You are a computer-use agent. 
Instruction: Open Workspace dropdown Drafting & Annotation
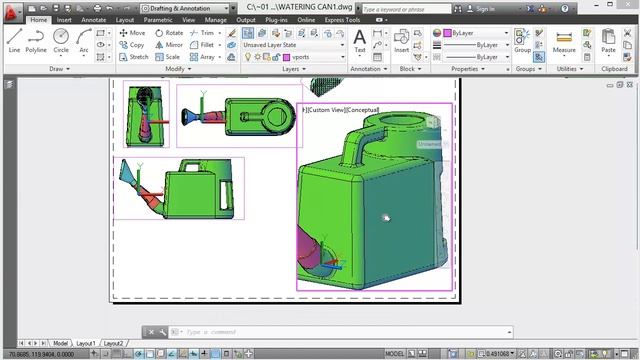(x=184, y=8)
